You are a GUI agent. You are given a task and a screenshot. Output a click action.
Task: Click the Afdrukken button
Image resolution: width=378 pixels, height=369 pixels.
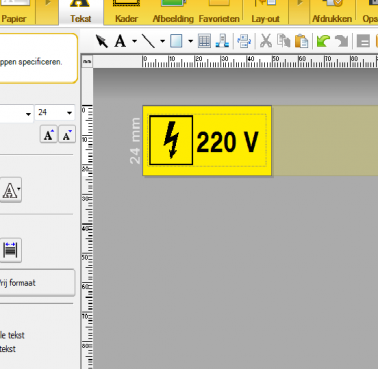pyautogui.click(x=332, y=12)
